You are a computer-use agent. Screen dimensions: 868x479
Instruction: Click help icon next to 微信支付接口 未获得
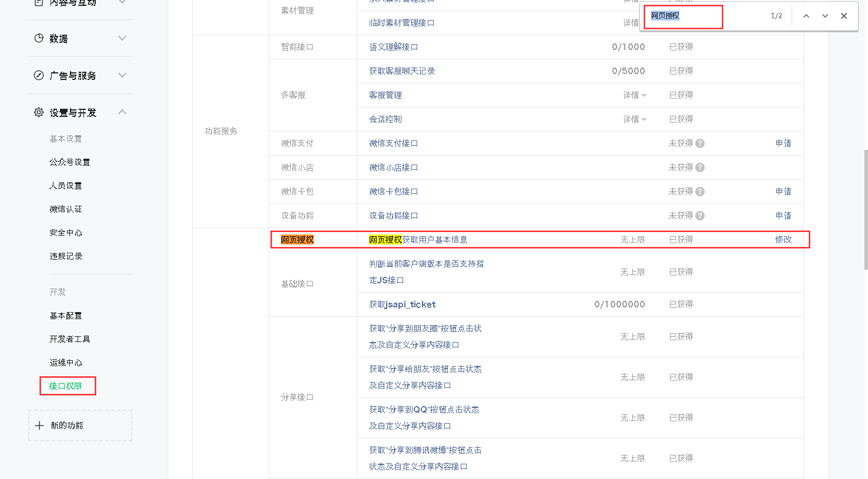(700, 143)
